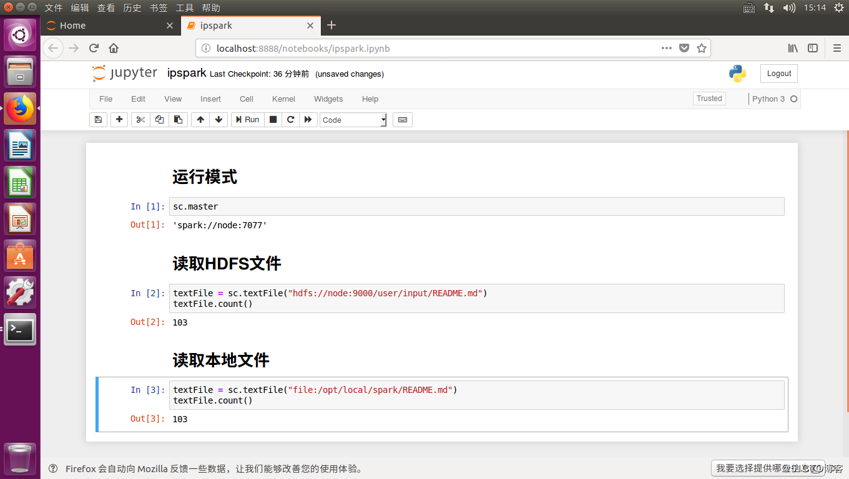Paste cells below icon
This screenshot has width=849, height=479.
point(178,120)
